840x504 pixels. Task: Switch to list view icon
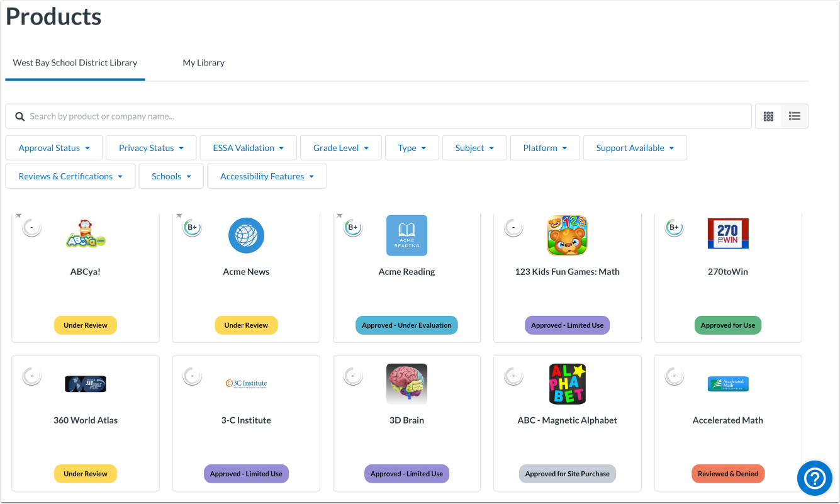[x=795, y=116]
